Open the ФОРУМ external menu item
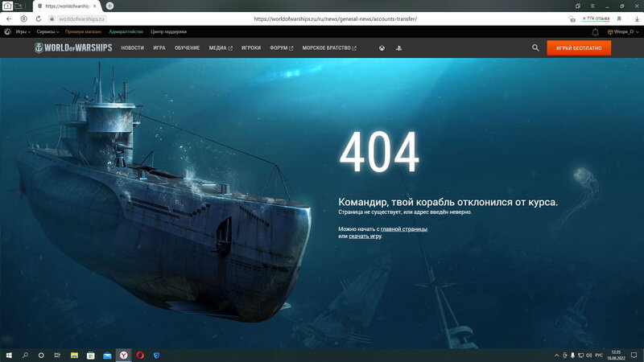 281,48
